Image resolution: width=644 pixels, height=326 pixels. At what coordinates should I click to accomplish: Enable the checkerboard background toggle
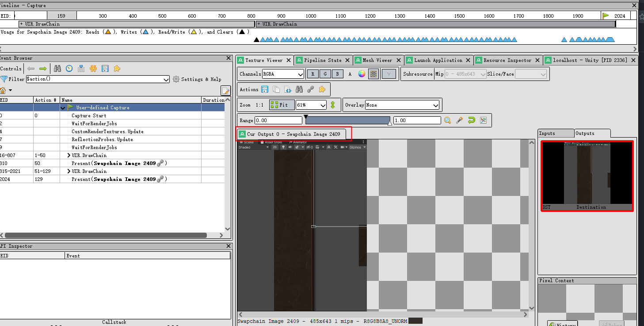point(373,74)
